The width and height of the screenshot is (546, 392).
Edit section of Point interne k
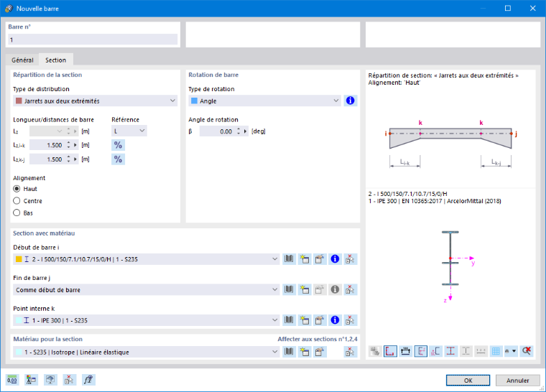[320, 320]
